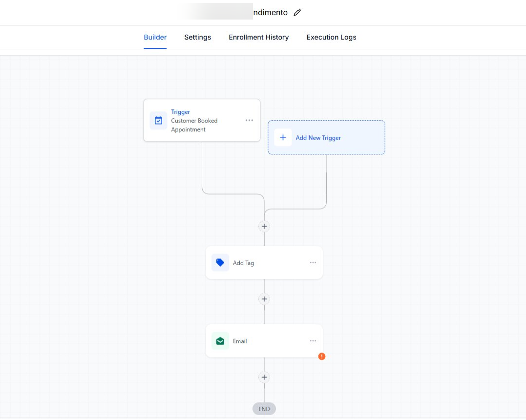Click the blue tag icon on Add Tag
Screen dimensions: 526x420
pyautogui.click(x=220, y=263)
